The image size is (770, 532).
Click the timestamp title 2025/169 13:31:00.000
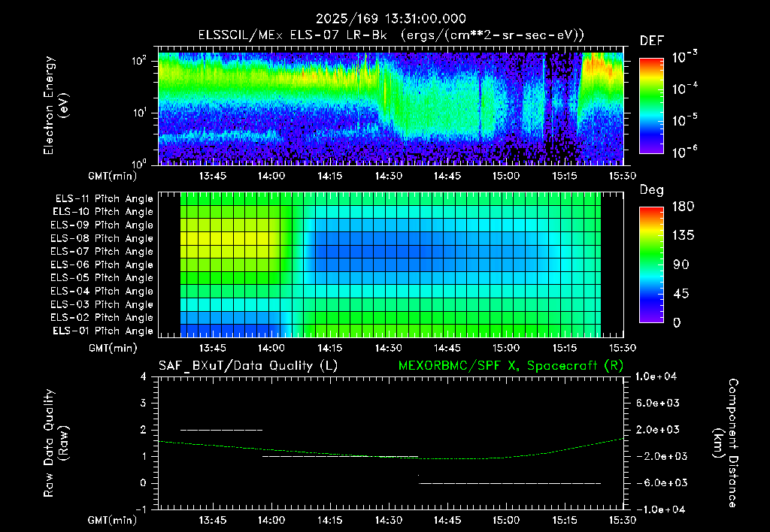[390, 19]
